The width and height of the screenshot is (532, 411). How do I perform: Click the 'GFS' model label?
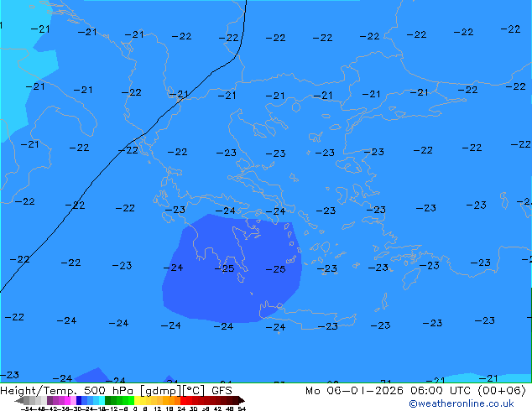(222, 391)
